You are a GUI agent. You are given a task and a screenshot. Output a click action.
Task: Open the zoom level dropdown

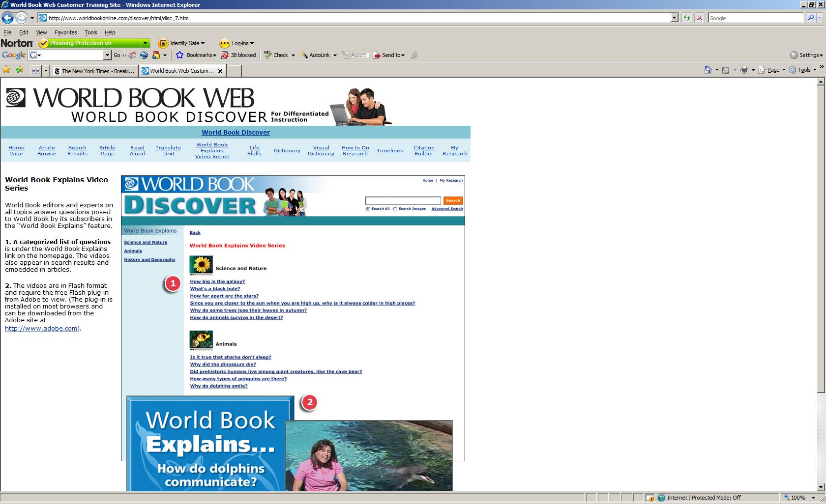[x=814, y=498]
